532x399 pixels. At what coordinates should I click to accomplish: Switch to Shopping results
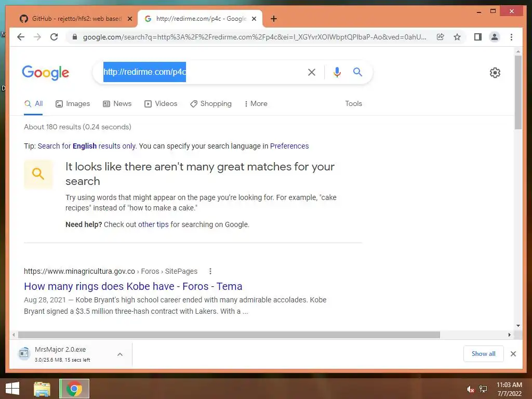pyautogui.click(x=211, y=104)
